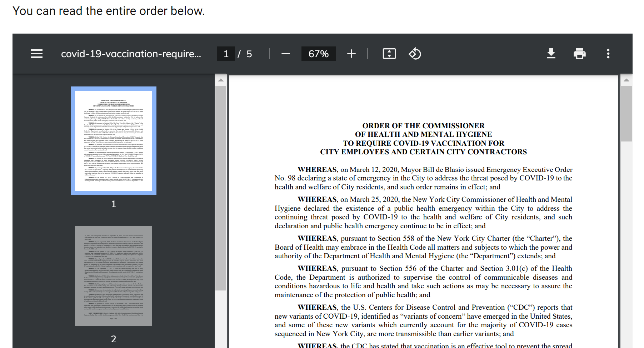Select the page 1 thumbnail

(114, 141)
